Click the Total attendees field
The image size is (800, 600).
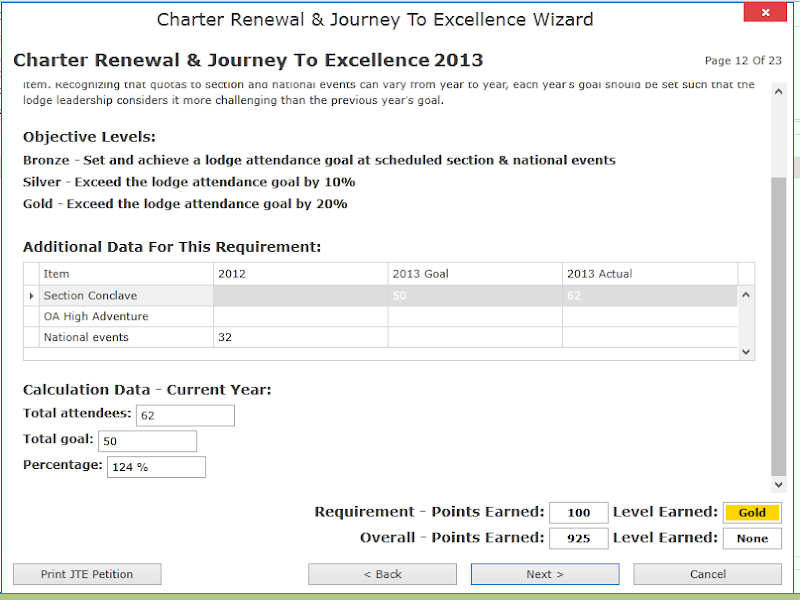(x=185, y=415)
